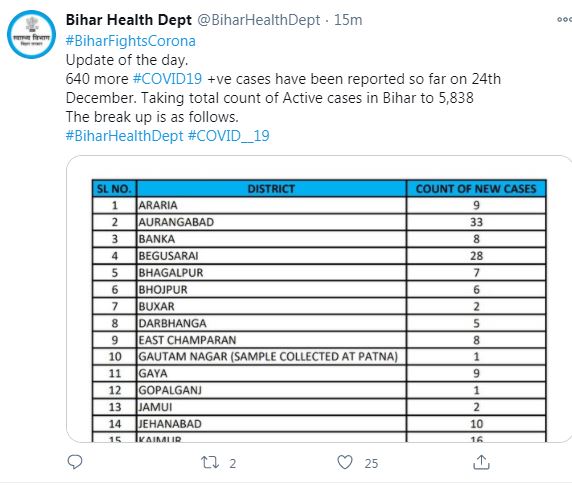Viewport: 572px width, 485px height.
Task: Like the tweet with heart icon
Action: (345, 462)
